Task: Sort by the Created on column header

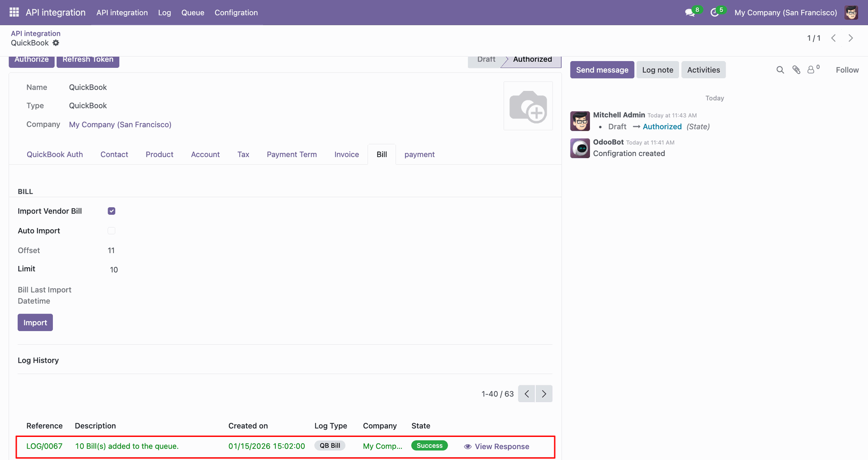Action: pos(248,426)
